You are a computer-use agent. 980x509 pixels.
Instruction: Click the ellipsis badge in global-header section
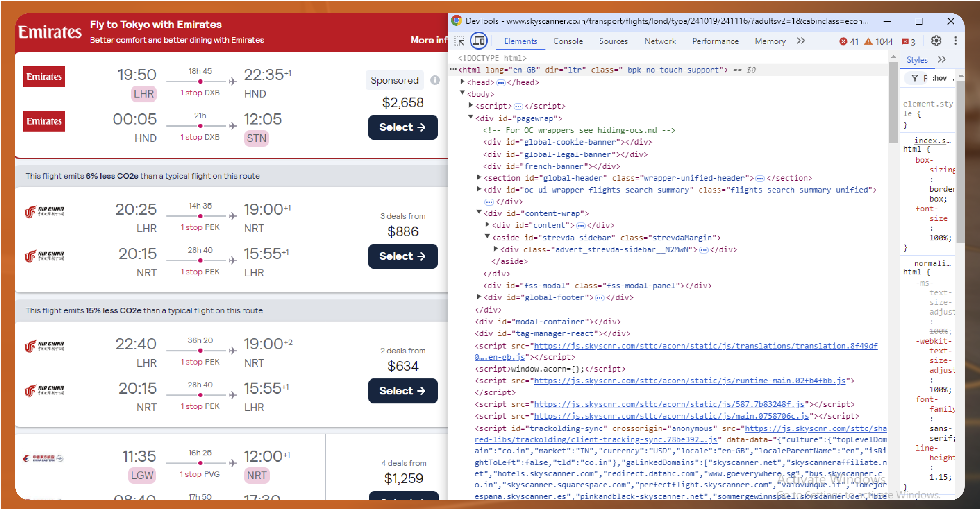(x=760, y=178)
